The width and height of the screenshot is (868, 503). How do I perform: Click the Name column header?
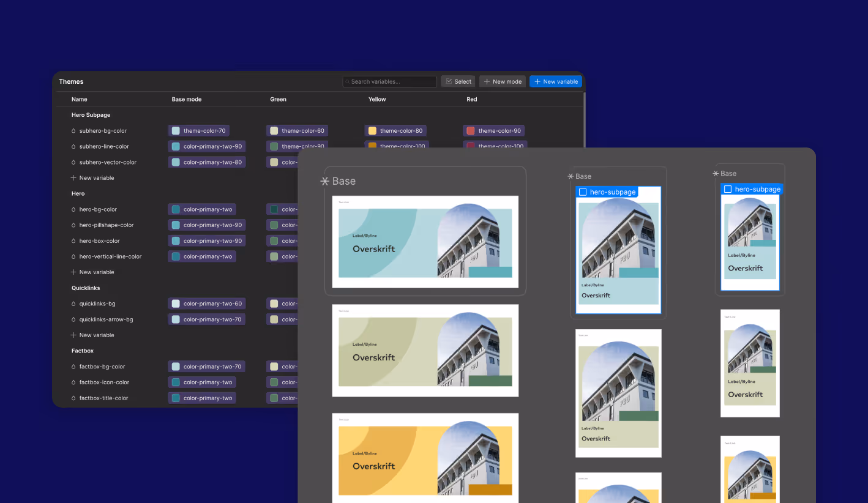click(x=80, y=99)
